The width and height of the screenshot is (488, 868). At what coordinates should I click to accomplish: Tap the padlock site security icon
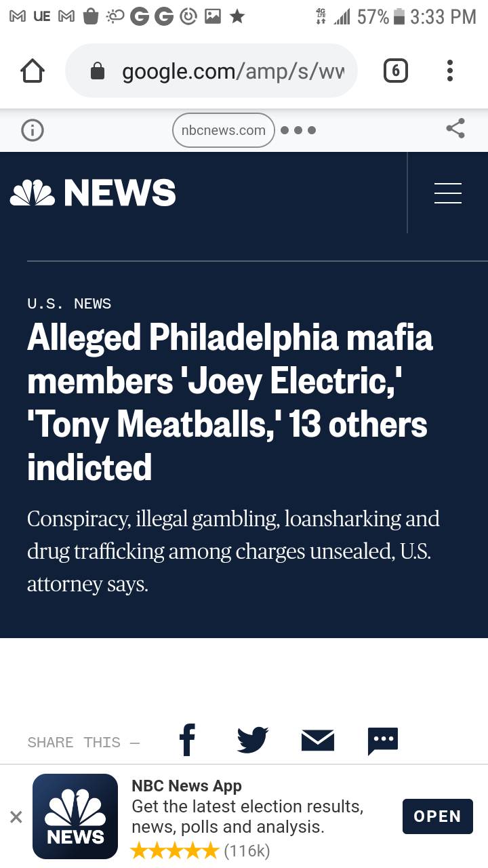coord(98,71)
